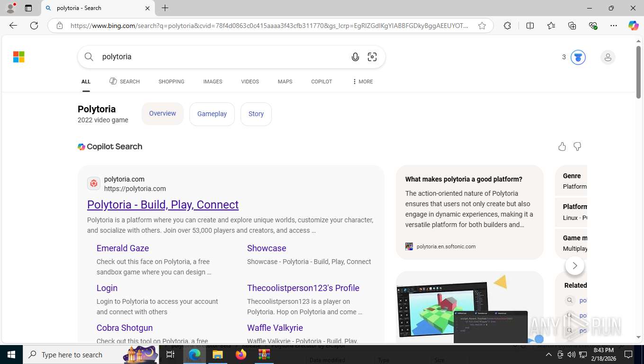Viewport: 644px width, 364px height.
Task: Open Browser essentials heart icon
Action: tap(593, 26)
